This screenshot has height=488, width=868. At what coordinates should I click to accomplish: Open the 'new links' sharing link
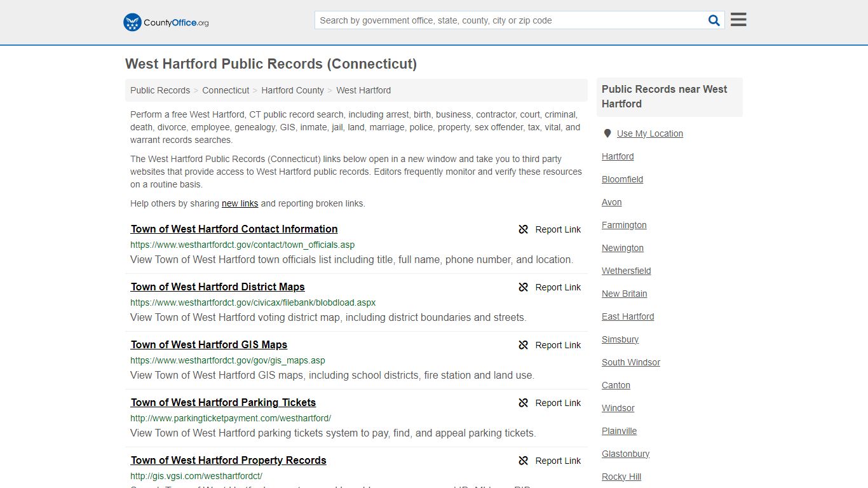click(x=240, y=203)
